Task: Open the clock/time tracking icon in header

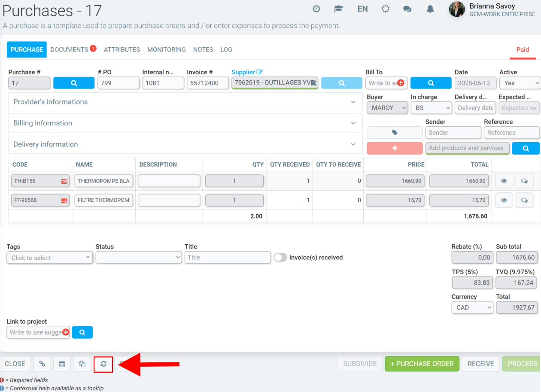Action: coord(316,9)
